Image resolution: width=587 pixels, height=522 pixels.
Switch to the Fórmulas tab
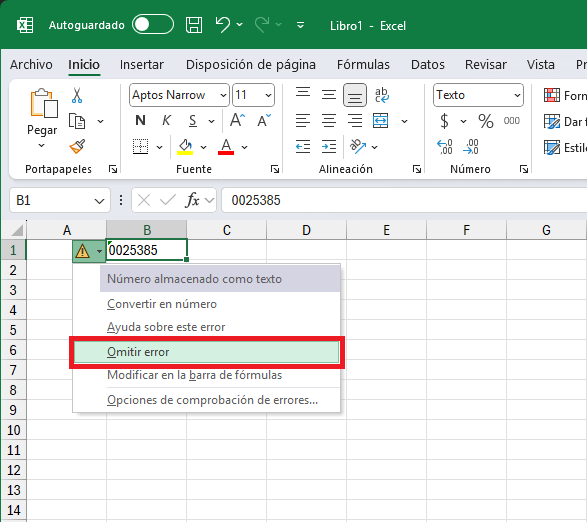pos(363,64)
